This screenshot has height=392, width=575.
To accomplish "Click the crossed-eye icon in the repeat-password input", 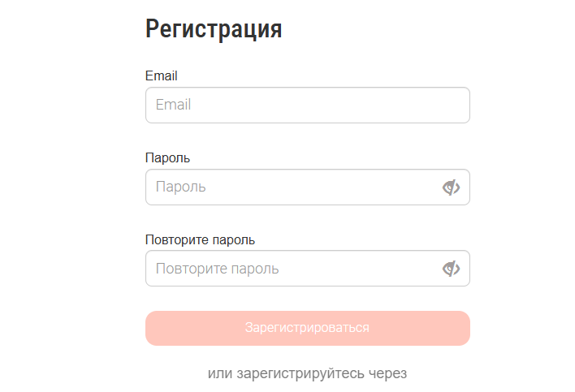I will (x=451, y=269).
